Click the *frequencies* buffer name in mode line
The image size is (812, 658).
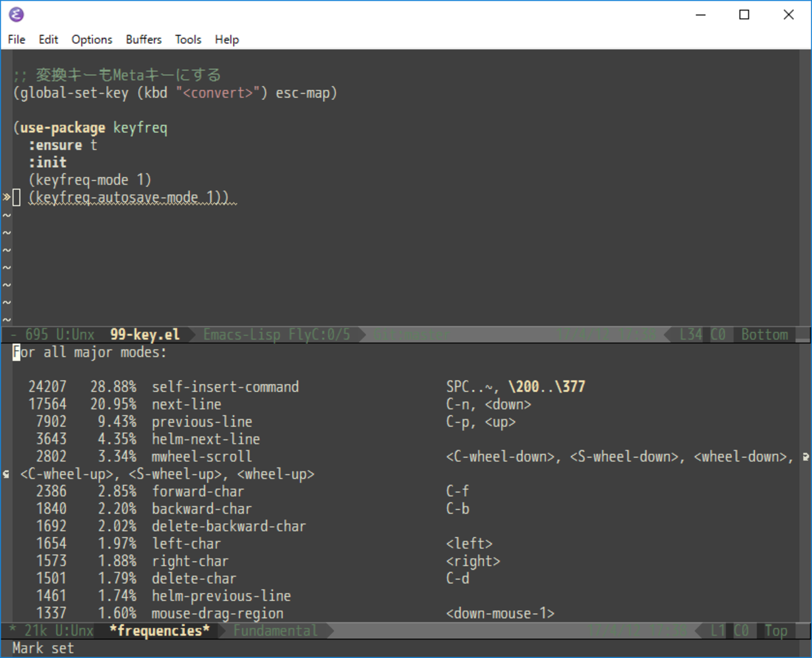point(159,631)
